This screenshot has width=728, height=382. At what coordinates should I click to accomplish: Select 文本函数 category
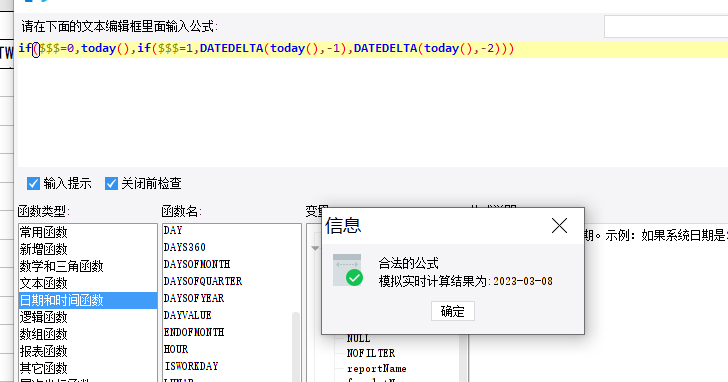(x=88, y=283)
